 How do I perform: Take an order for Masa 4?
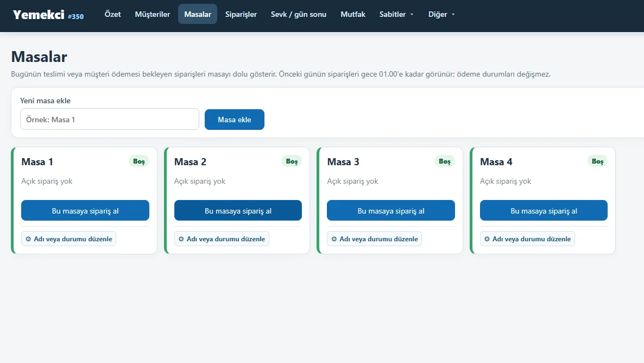click(544, 210)
